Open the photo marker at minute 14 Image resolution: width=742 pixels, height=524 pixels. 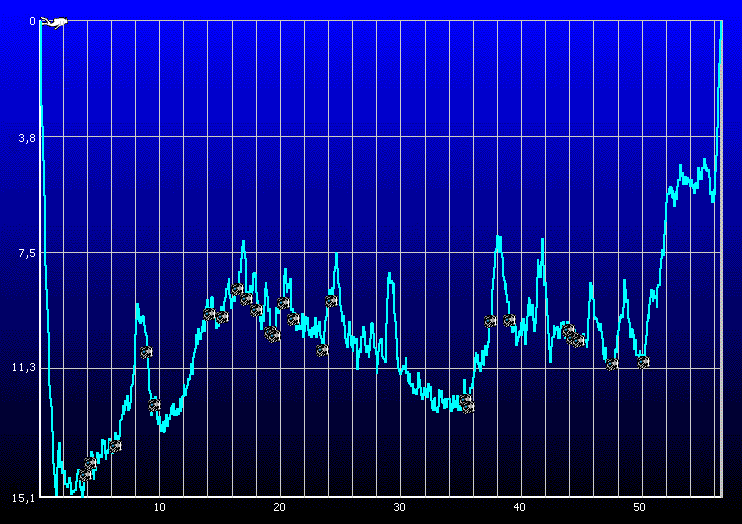(x=209, y=314)
